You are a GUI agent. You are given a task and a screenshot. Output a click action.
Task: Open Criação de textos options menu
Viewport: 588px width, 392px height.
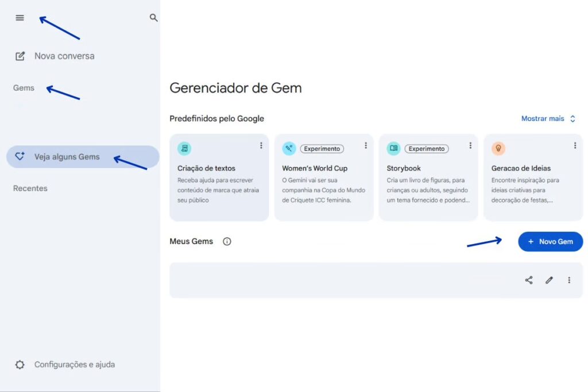point(261,146)
